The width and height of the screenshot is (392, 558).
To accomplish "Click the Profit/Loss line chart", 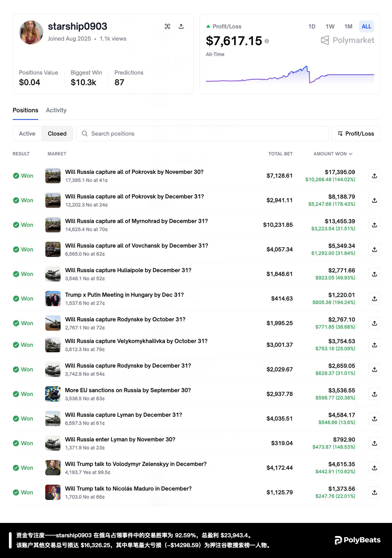I will (x=290, y=76).
